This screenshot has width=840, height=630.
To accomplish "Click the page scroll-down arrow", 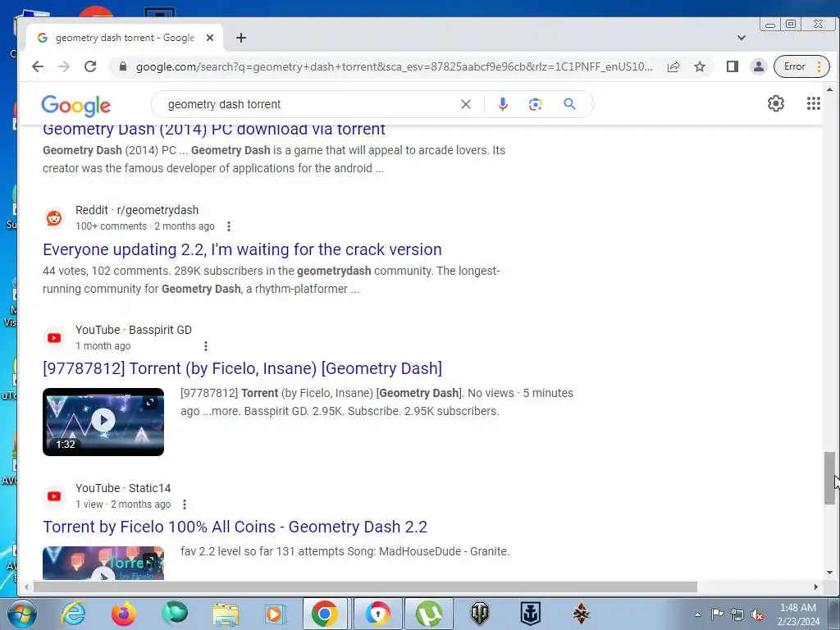I will point(829,572).
